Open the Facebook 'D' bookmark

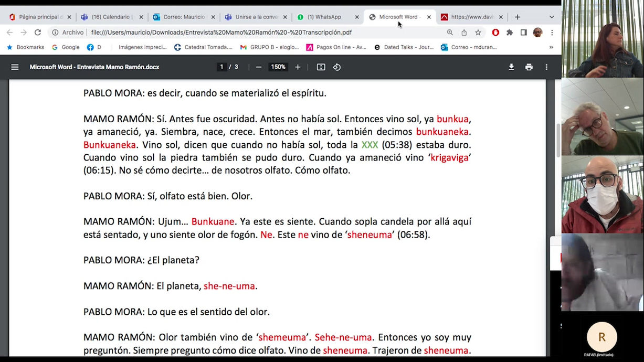point(94,47)
